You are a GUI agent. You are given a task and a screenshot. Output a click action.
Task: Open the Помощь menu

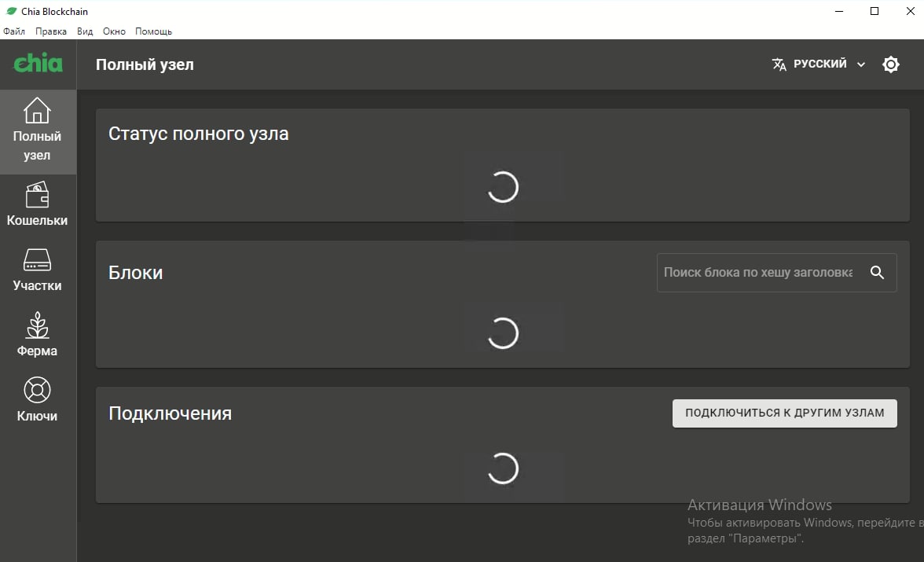pyautogui.click(x=153, y=31)
